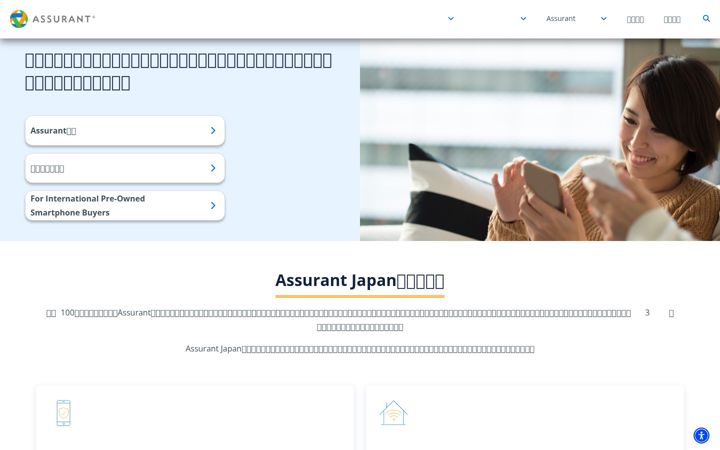
Task: Open the accessibility widget icon
Action: pyautogui.click(x=701, y=435)
